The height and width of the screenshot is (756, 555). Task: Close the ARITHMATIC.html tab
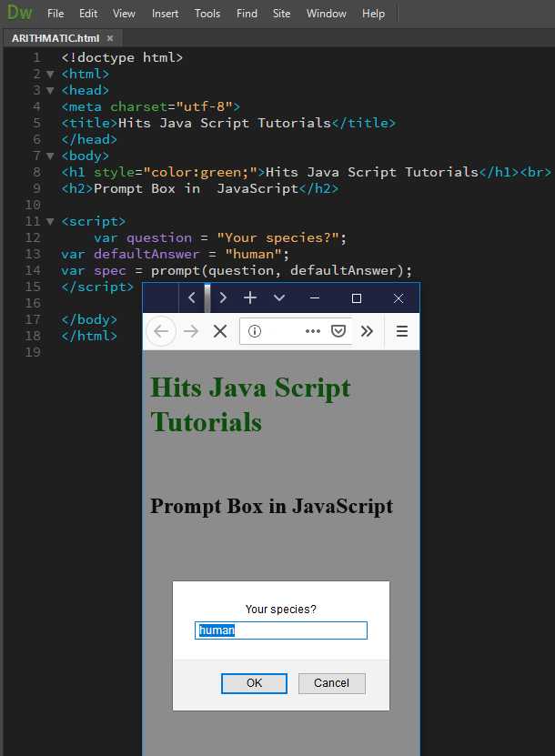tap(110, 38)
